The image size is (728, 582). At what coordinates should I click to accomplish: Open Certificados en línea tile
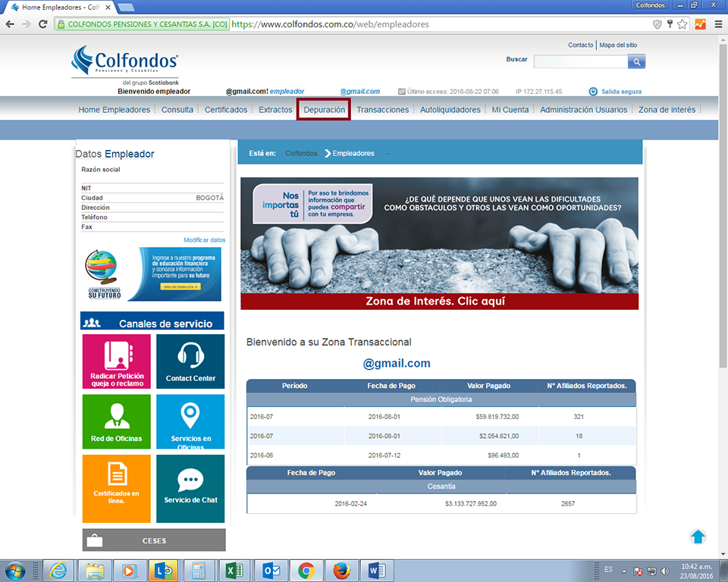coord(117,488)
